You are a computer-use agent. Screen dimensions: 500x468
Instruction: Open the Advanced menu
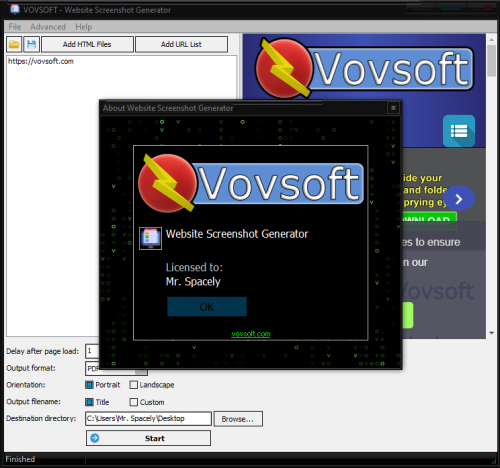(x=48, y=27)
